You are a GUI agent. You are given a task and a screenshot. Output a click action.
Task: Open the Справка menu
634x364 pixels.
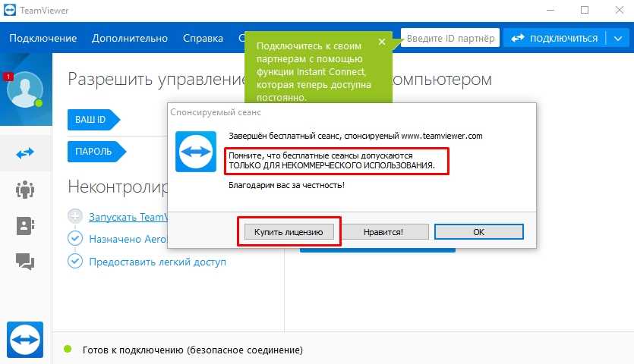(203, 38)
